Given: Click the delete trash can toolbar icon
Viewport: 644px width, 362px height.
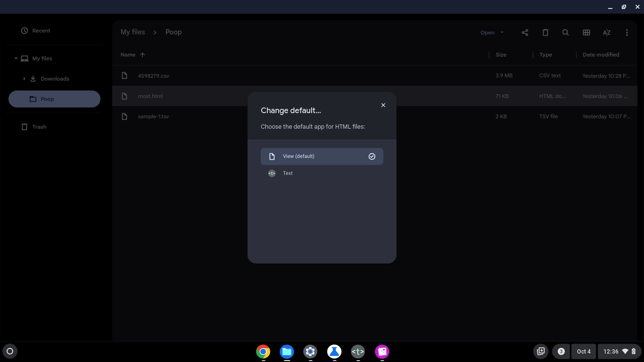Looking at the screenshot, I should pos(545,33).
